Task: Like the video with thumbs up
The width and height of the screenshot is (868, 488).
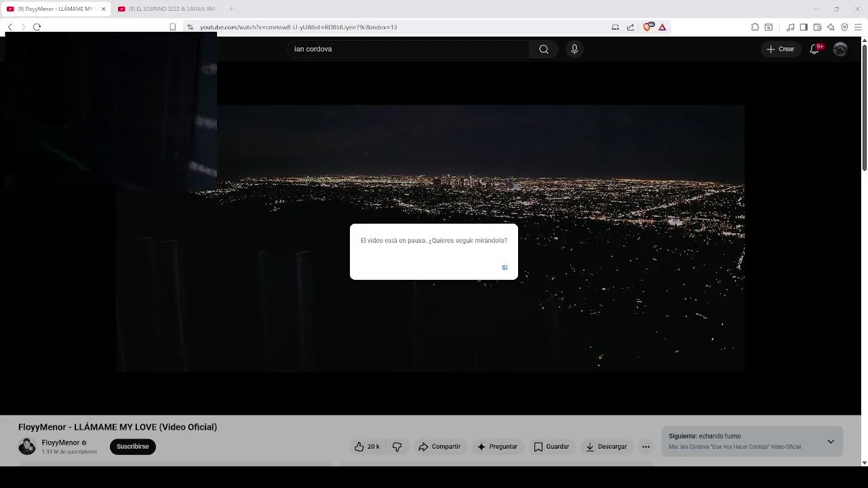Action: coord(367,447)
